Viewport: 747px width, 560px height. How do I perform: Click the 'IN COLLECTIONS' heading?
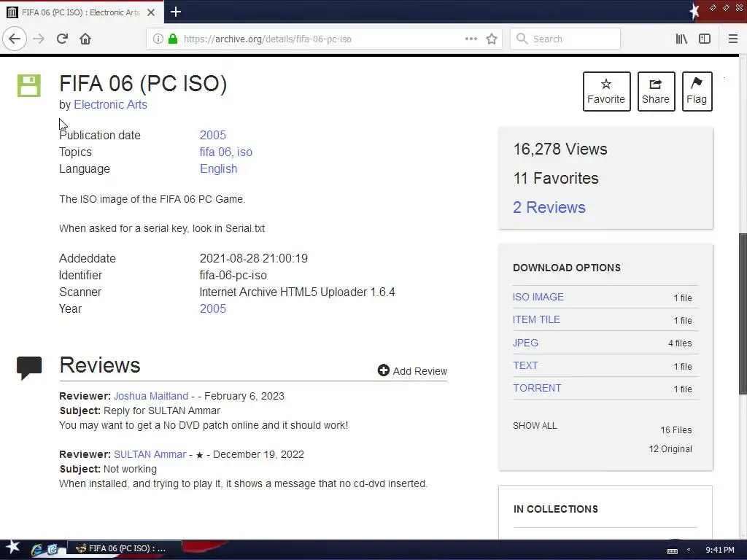coord(555,509)
